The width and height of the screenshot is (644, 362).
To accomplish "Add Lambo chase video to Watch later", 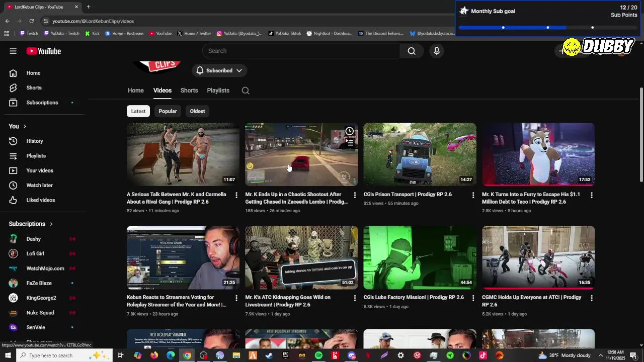I will [350, 131].
